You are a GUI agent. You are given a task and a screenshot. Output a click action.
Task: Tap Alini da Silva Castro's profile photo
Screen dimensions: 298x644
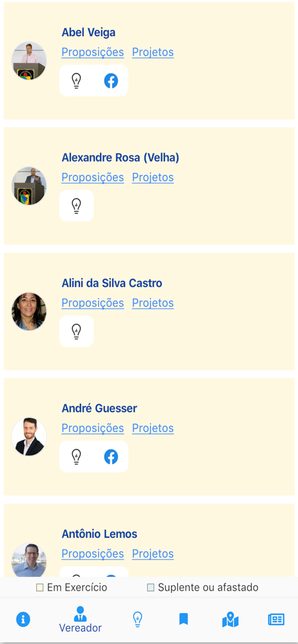point(29,311)
